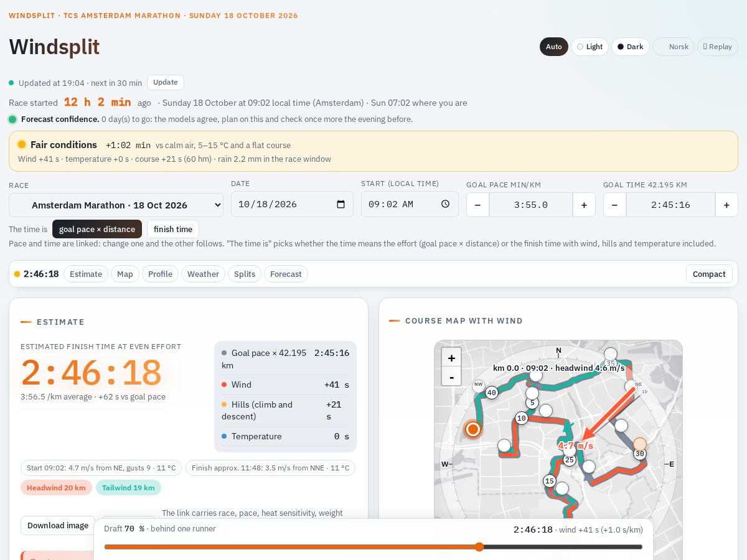Click the Temperature 0 s row
Image resolution: width=747 pixels, height=560 pixels.
(285, 436)
